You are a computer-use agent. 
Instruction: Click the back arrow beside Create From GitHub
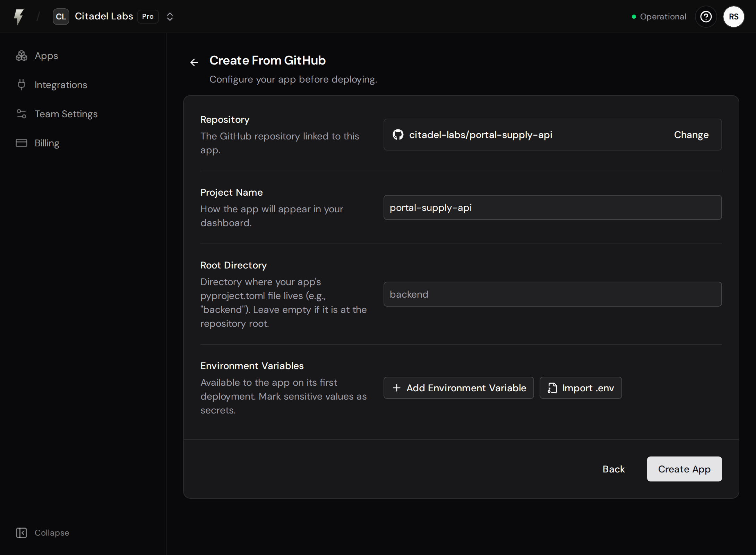(194, 62)
